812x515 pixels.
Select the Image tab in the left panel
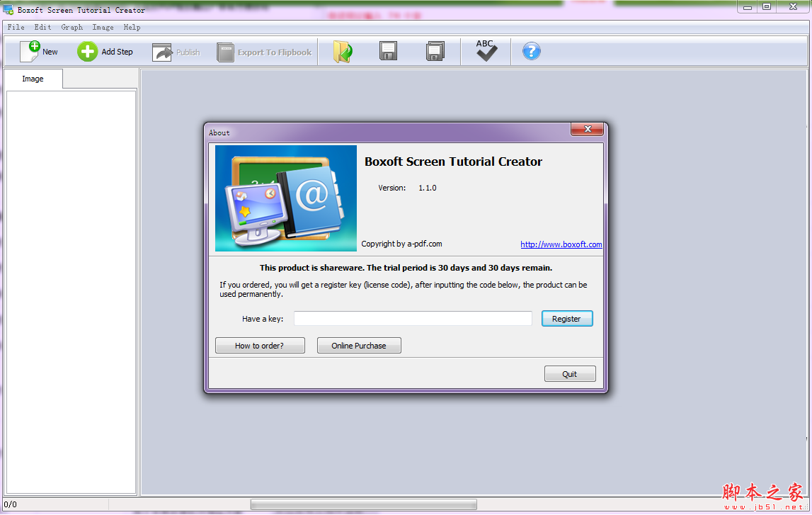click(x=33, y=79)
